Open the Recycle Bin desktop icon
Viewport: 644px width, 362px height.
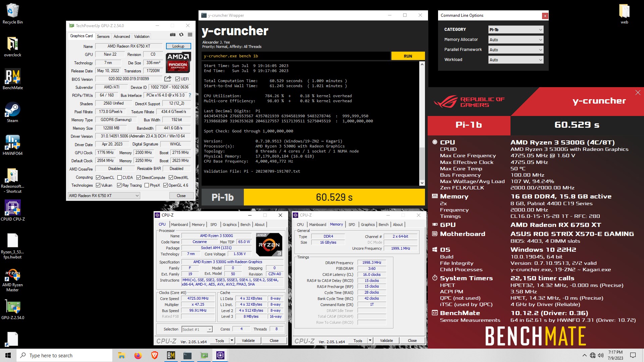pyautogui.click(x=12, y=14)
